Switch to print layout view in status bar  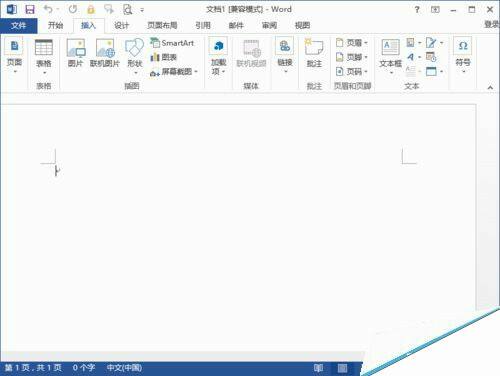342,368
